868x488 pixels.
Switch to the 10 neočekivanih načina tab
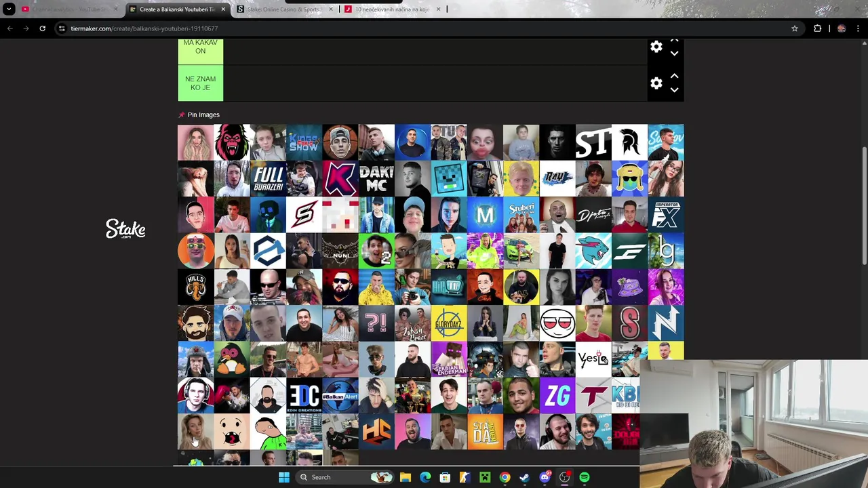(392, 9)
